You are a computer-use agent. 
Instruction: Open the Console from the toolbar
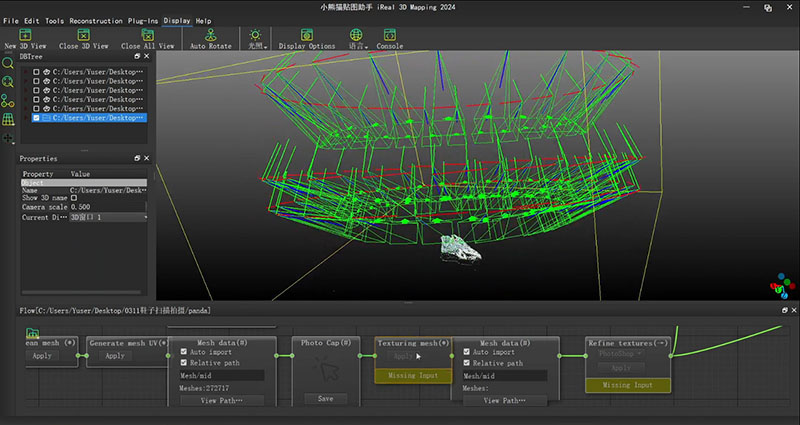[x=390, y=39]
